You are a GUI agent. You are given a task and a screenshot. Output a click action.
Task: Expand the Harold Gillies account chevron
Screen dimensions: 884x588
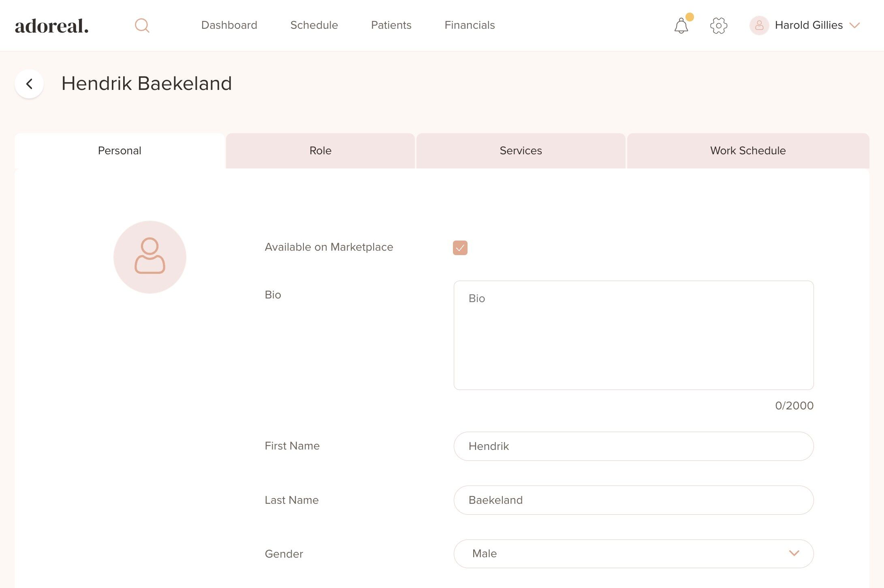[x=854, y=26]
